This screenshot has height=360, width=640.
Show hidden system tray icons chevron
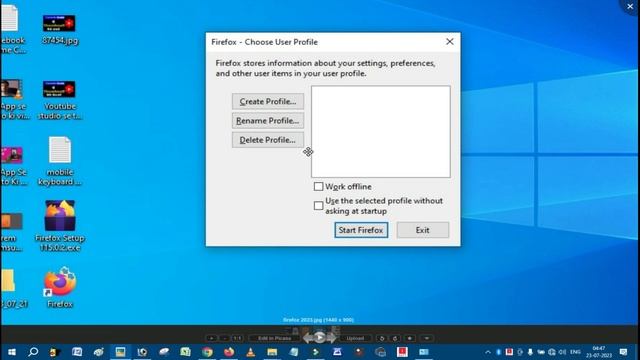(x=488, y=352)
